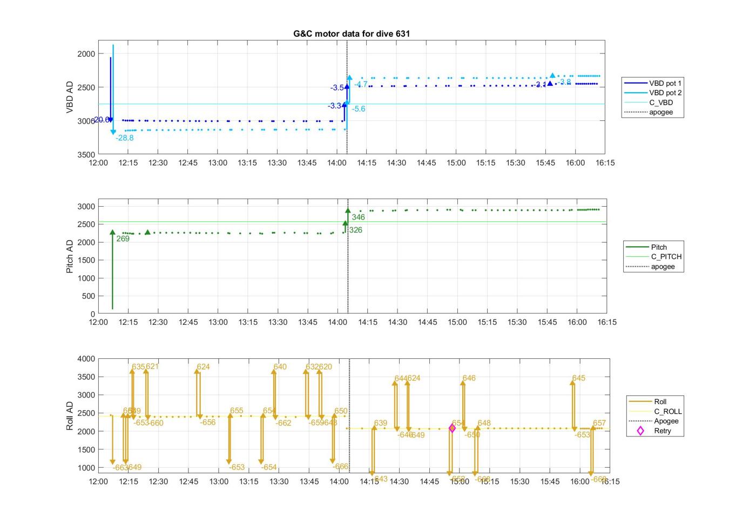The image size is (756, 532).
Task: Click the "655" label on the Roll plot
Action: point(237,411)
